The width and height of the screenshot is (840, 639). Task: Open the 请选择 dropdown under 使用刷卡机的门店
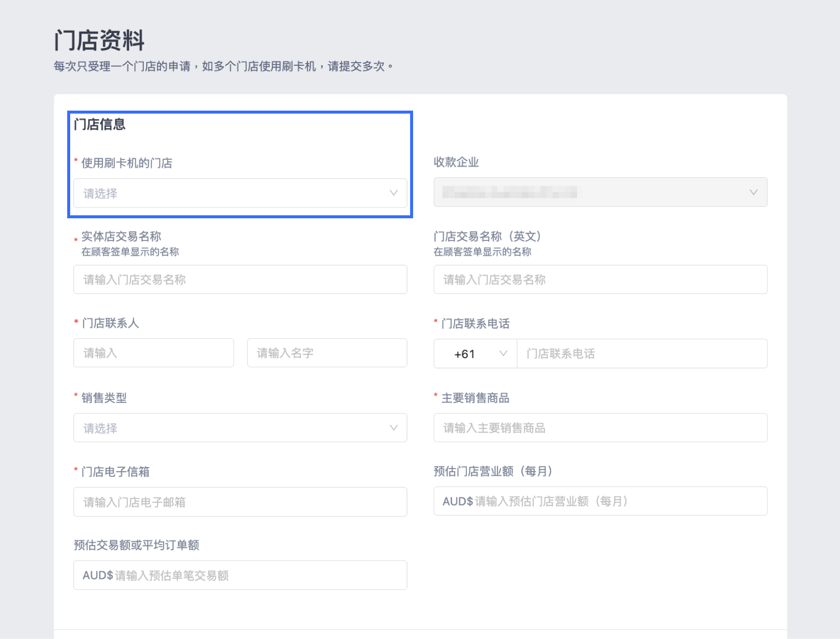click(240, 193)
